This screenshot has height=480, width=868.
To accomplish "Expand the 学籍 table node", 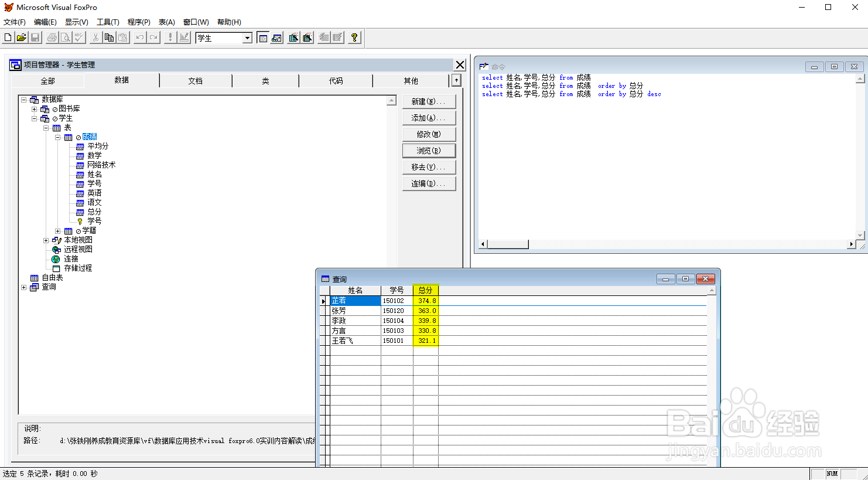I will 58,231.
